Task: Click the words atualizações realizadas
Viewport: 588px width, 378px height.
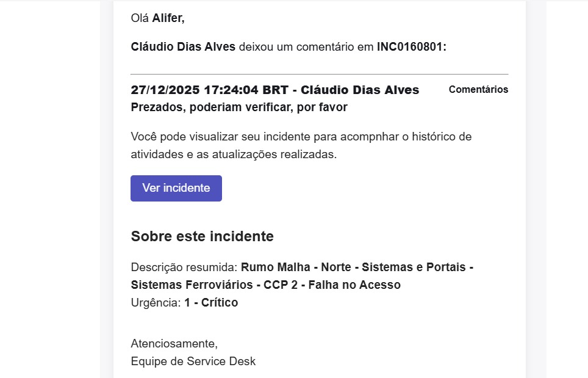Action: (274, 154)
